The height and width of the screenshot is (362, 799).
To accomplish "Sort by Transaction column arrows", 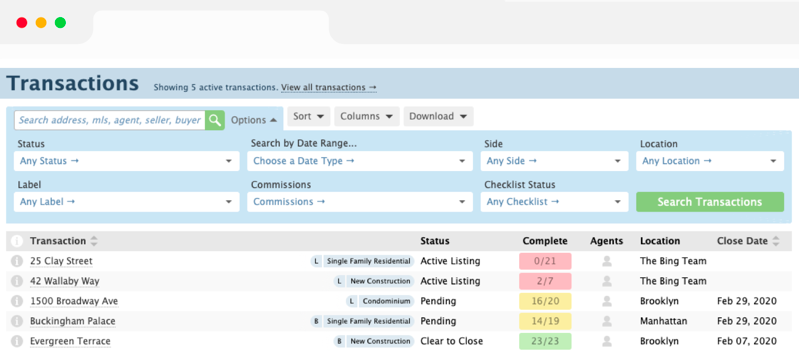I will click(94, 241).
